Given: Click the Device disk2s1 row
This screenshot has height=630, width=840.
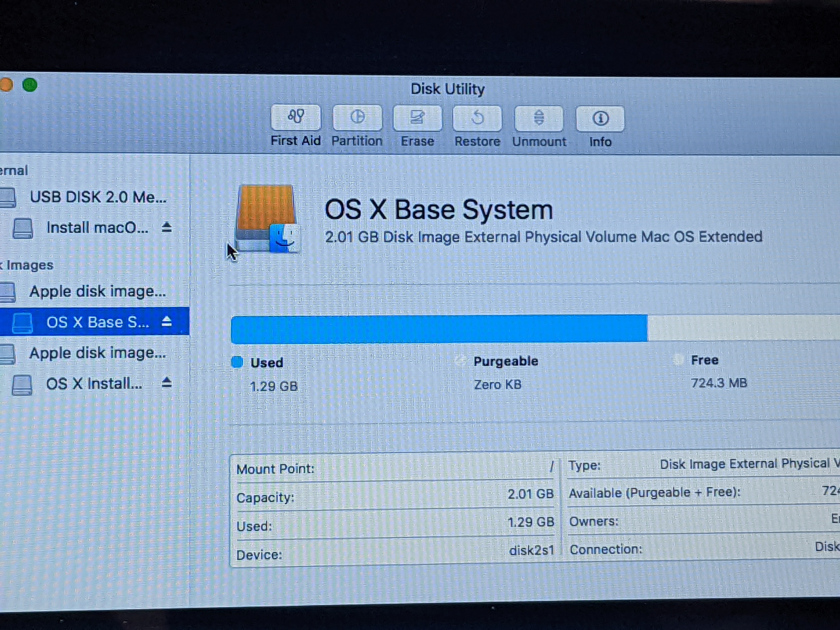Looking at the screenshot, I should (x=394, y=553).
